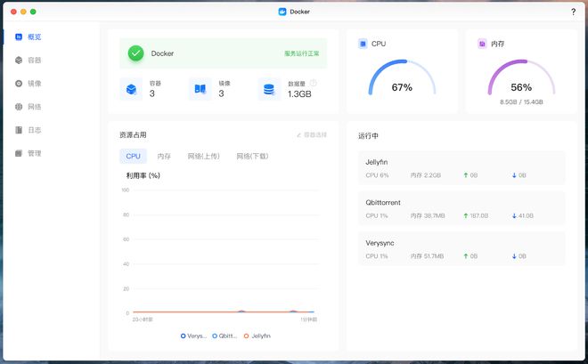
Task: Click Jellyfin upload arrow icon
Action: 466,175
